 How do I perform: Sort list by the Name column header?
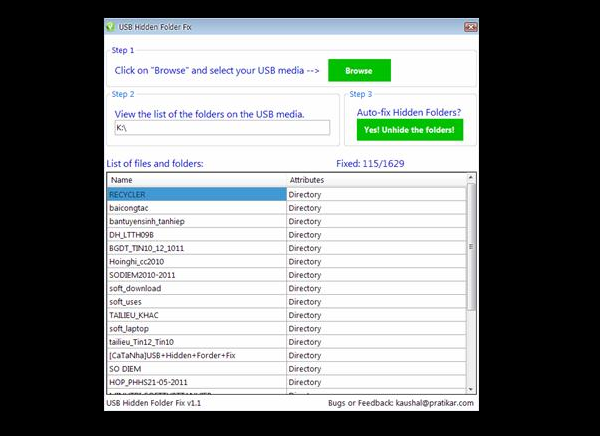[x=196, y=180]
